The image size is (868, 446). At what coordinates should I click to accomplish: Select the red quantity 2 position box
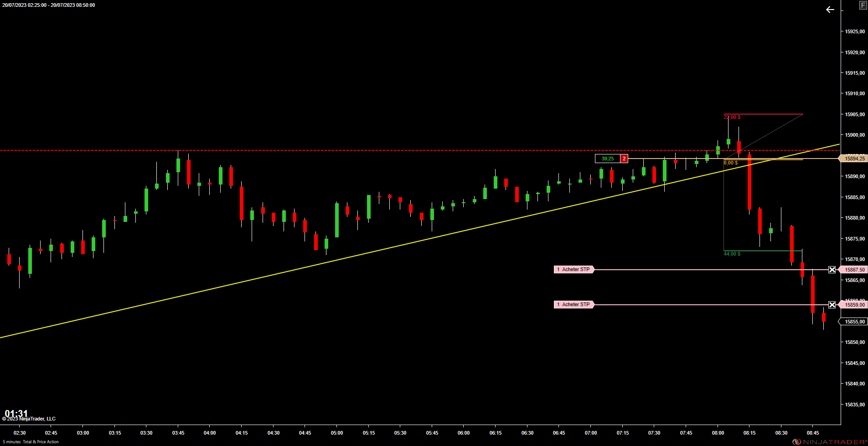624,159
